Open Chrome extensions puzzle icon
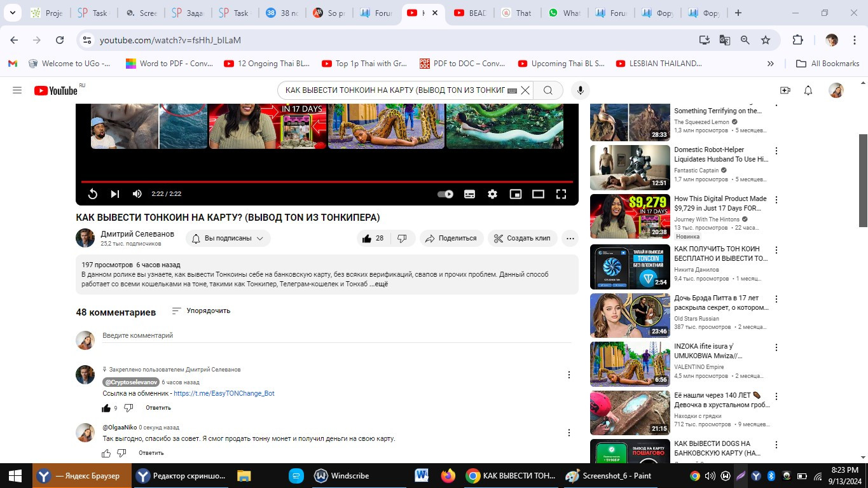This screenshot has width=868, height=488. pos(797,40)
